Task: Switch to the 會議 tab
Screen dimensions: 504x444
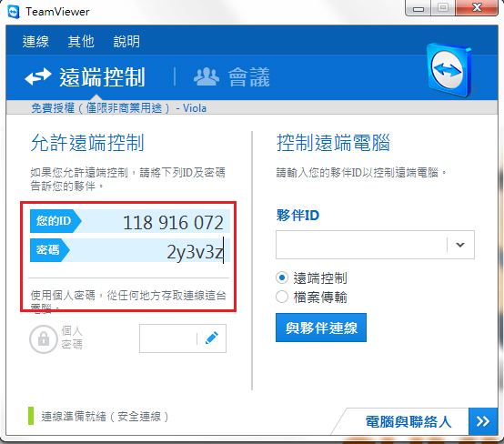Action: point(232,76)
